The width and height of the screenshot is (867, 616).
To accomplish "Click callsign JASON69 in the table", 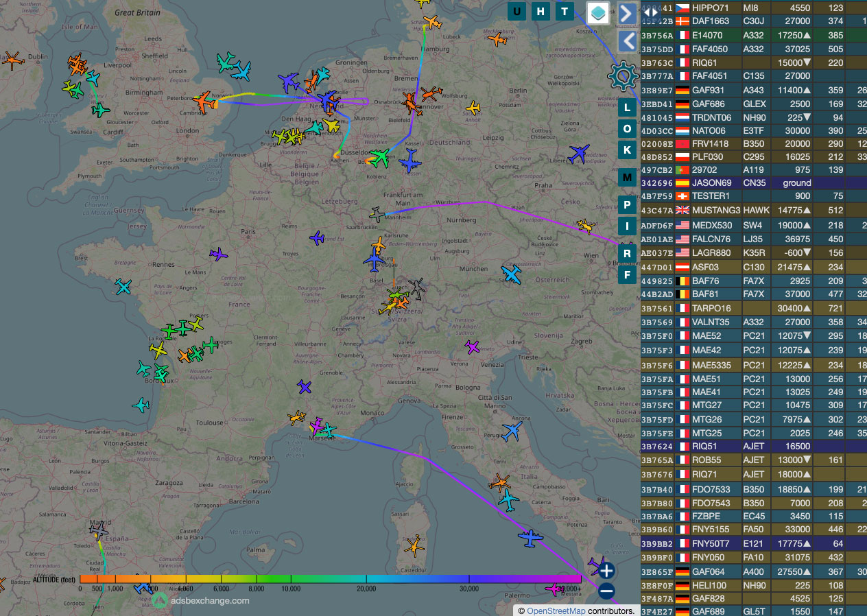I will coord(712,183).
